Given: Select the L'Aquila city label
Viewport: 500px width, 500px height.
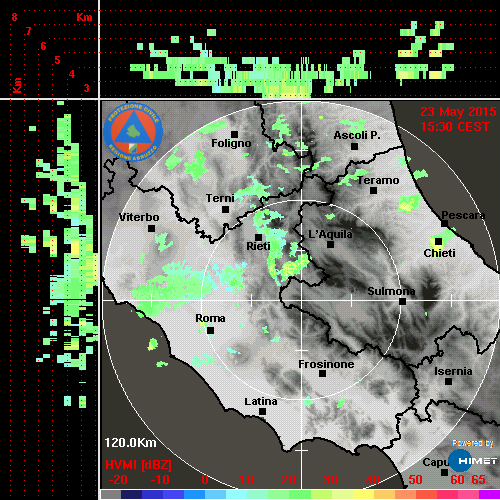Looking at the screenshot, I should 330,234.
